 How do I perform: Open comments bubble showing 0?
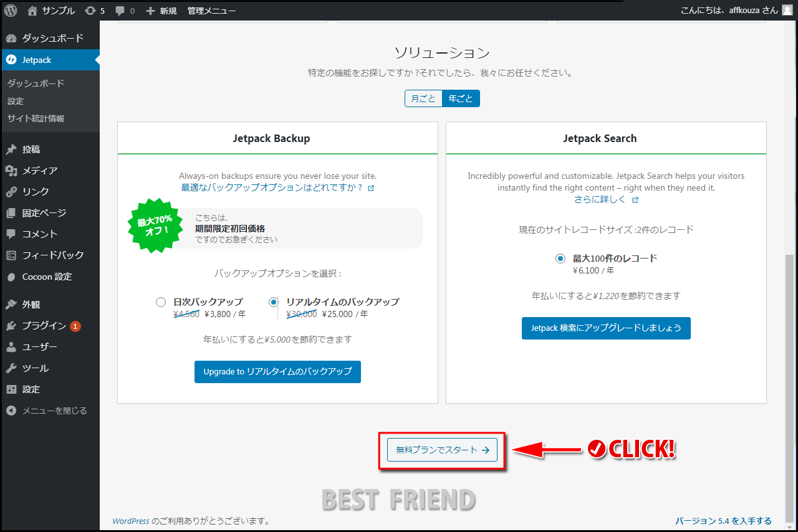[125, 11]
